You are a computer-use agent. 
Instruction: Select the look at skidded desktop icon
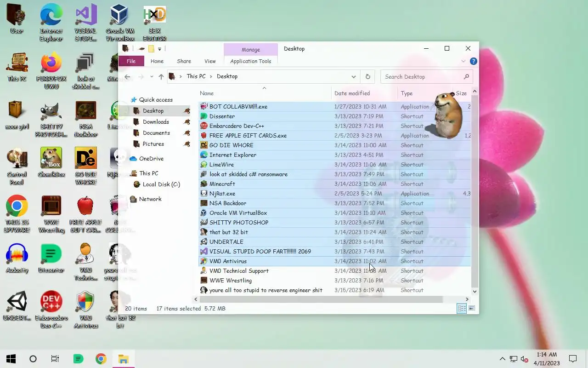pos(86,71)
